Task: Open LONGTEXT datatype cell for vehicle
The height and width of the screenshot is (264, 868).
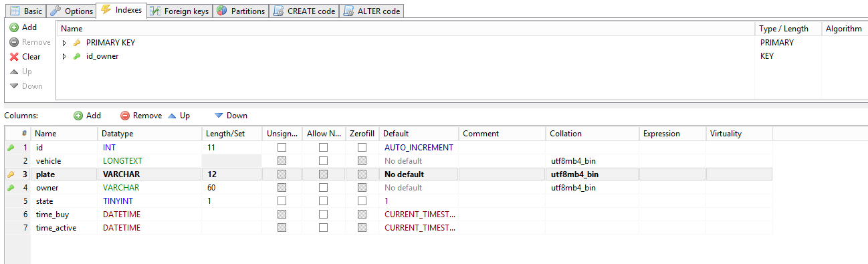Action: coord(150,161)
